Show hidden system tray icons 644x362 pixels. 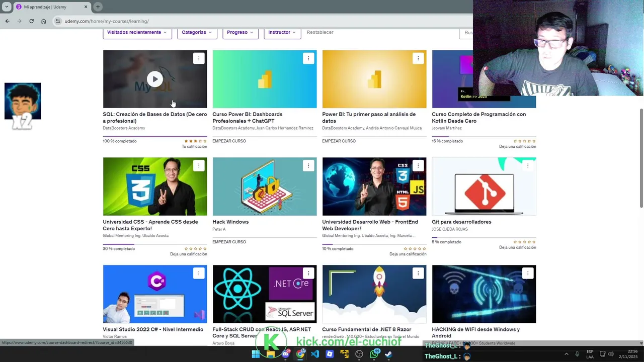[566, 354]
